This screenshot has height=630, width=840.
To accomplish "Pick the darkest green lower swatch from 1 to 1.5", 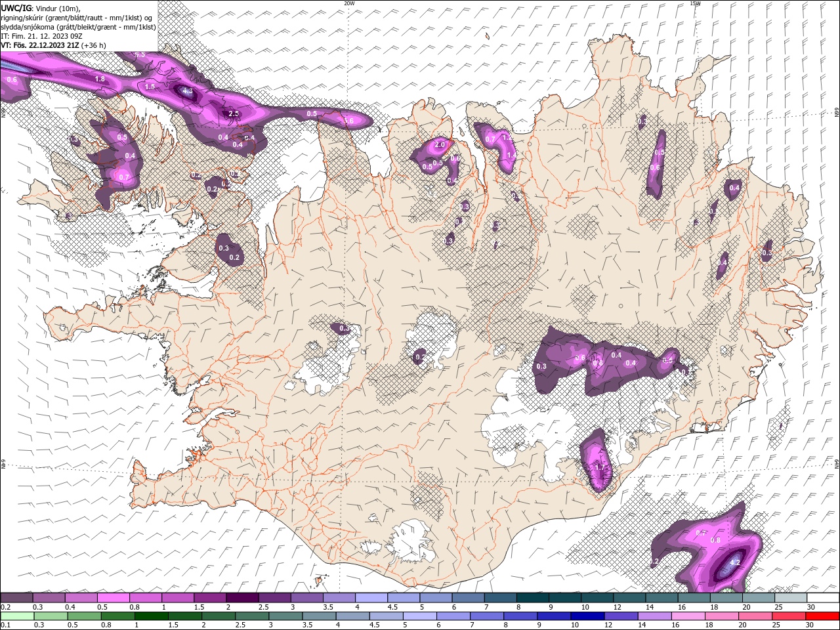I will (x=151, y=616).
